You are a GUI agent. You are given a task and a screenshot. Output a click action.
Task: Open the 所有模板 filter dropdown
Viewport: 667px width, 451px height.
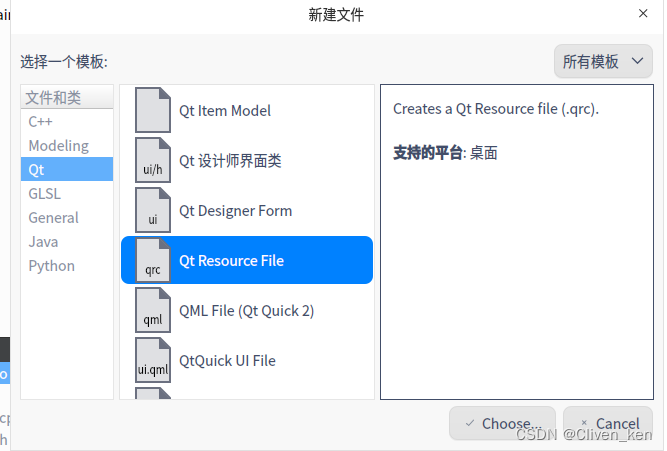603,61
